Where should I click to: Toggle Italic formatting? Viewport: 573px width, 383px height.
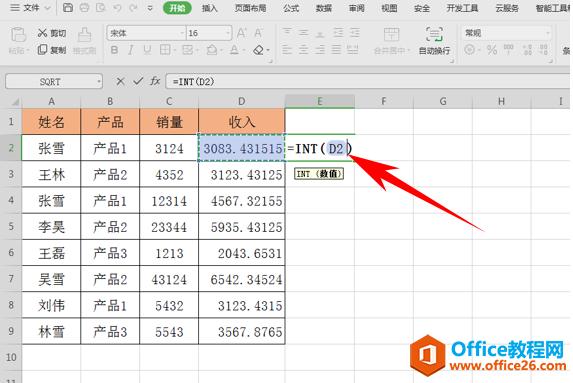[130, 50]
